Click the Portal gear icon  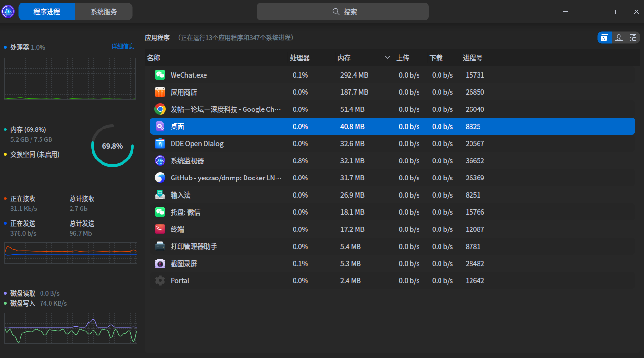(x=160, y=280)
